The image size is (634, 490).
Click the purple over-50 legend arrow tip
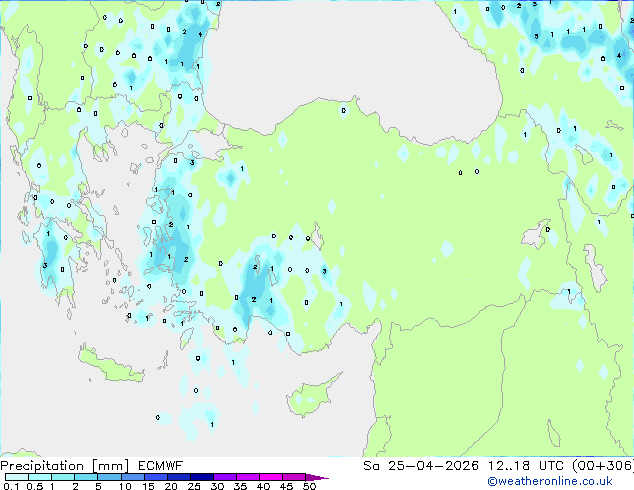[x=317, y=477]
